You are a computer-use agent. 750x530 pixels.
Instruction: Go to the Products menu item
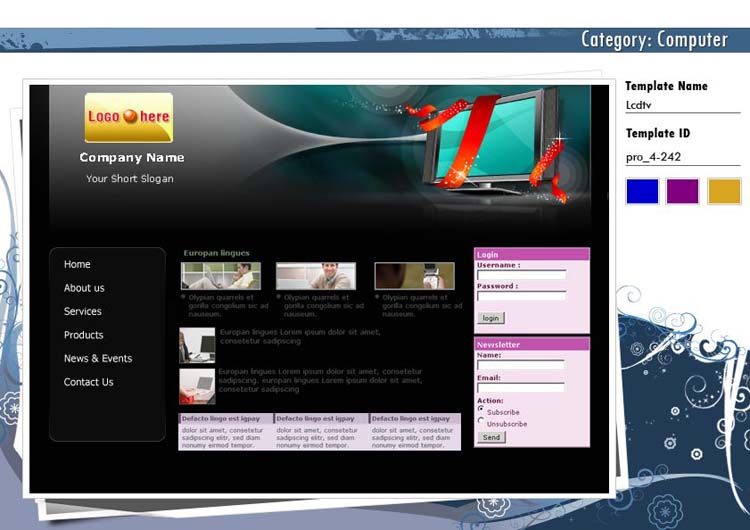[84, 335]
